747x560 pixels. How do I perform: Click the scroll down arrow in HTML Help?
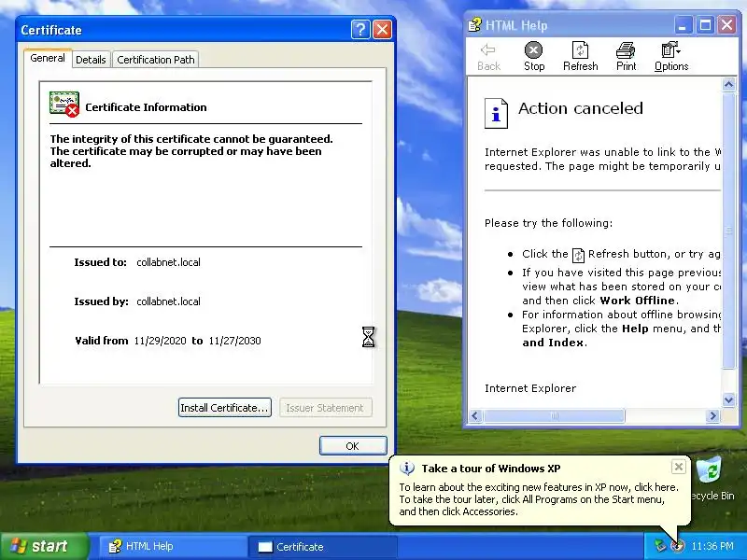pos(728,400)
